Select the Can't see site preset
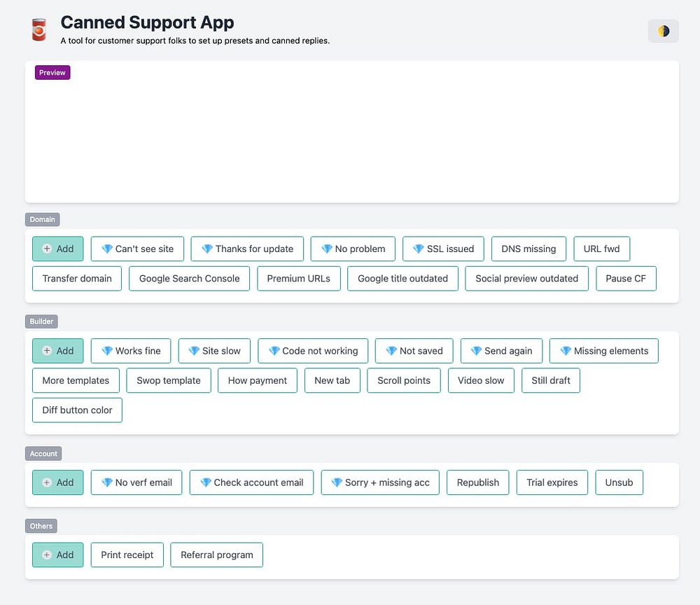Viewport: 700px width, 605px height. [137, 249]
